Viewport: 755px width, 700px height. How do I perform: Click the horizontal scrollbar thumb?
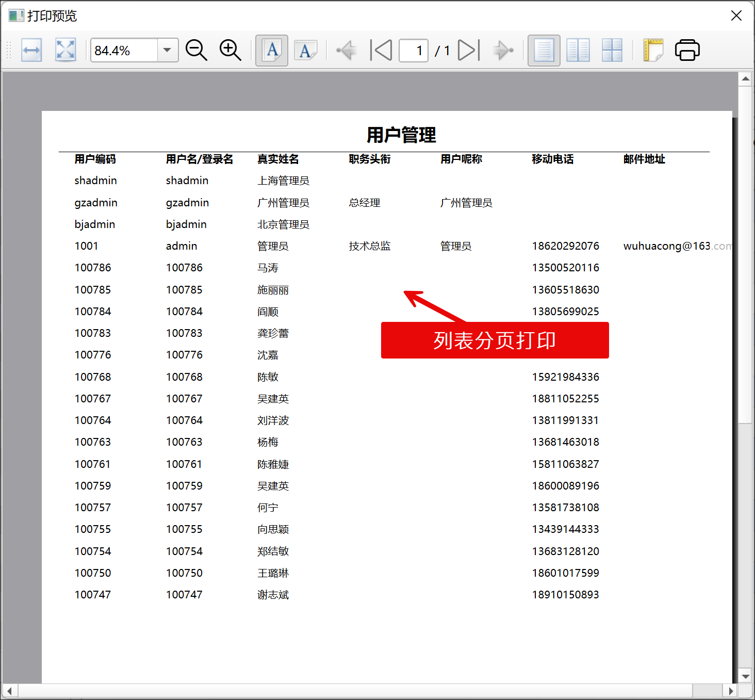(x=355, y=691)
